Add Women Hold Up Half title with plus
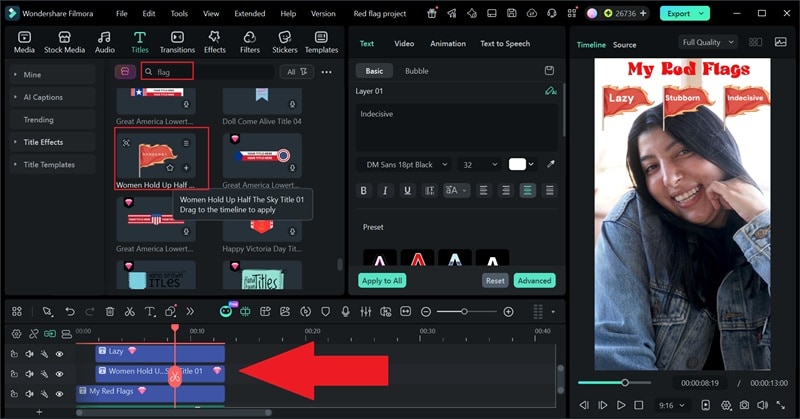Image resolution: width=800 pixels, height=419 pixels. coord(186,167)
